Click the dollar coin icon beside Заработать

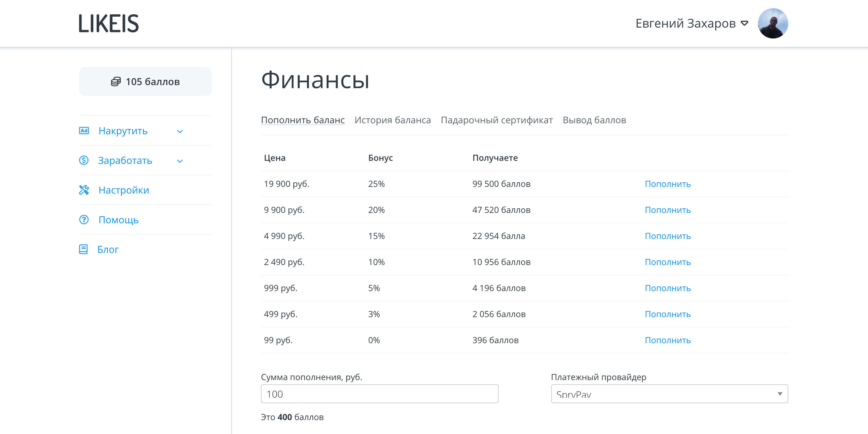point(84,160)
